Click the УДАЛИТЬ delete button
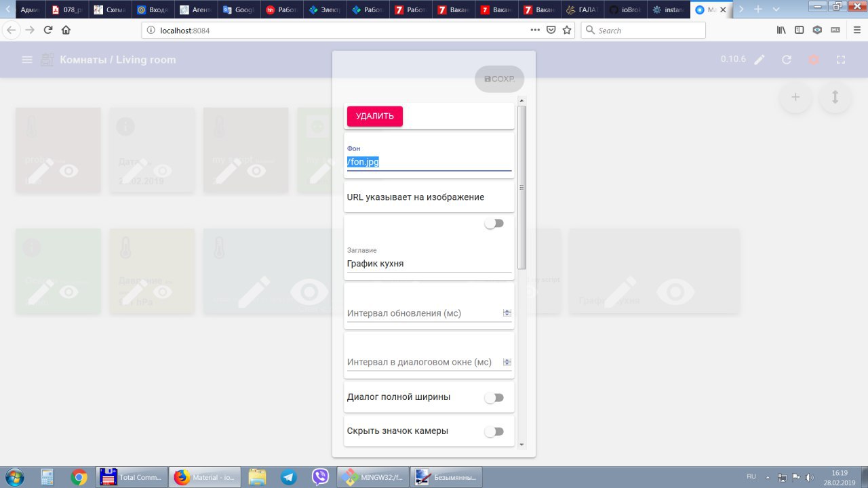 tap(375, 116)
